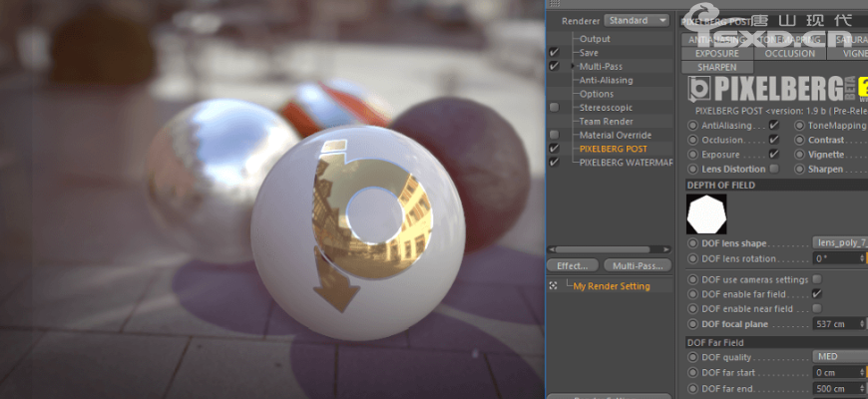The width and height of the screenshot is (868, 399).
Task: Click the scrollbar right arrow below the tree
Action: coord(667,249)
